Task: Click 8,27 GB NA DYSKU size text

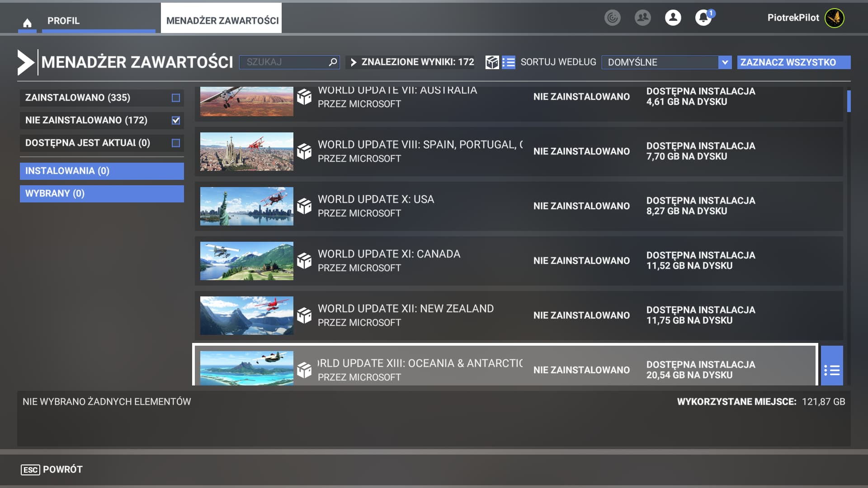Action: pos(687,211)
